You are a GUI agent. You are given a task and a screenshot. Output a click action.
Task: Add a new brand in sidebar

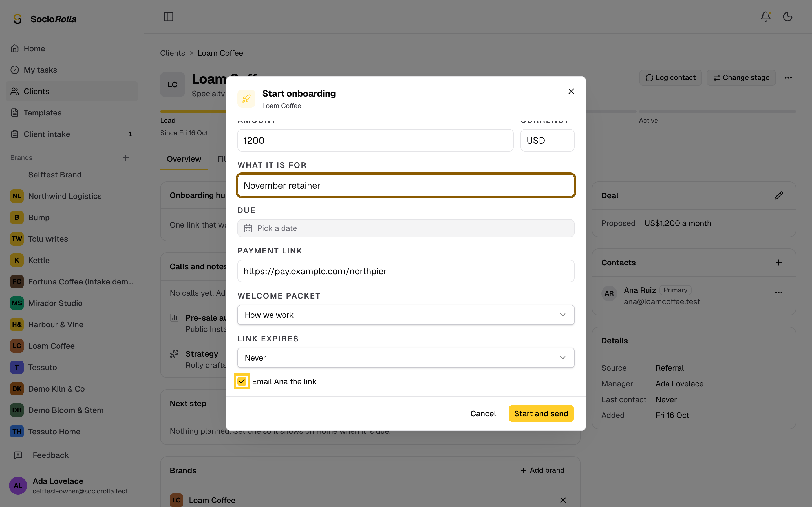click(125, 158)
